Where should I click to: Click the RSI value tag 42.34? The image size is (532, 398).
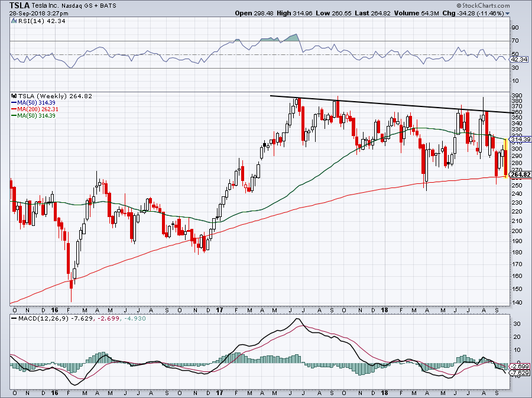520,59
